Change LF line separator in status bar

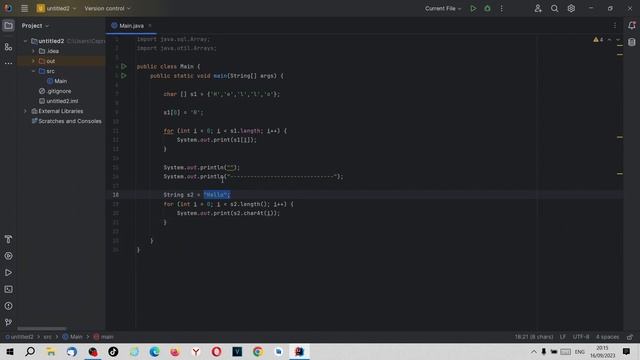pos(563,337)
